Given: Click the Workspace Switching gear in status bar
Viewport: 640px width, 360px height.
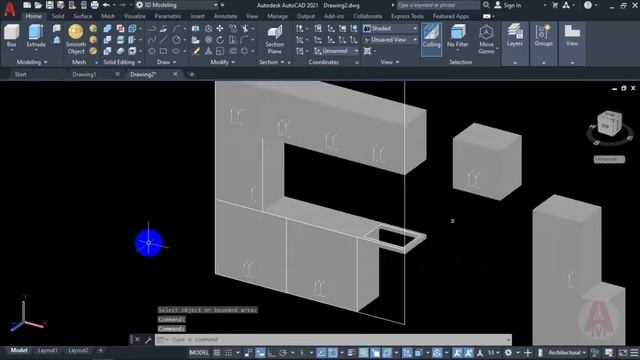Looking at the screenshot, I should (x=508, y=353).
